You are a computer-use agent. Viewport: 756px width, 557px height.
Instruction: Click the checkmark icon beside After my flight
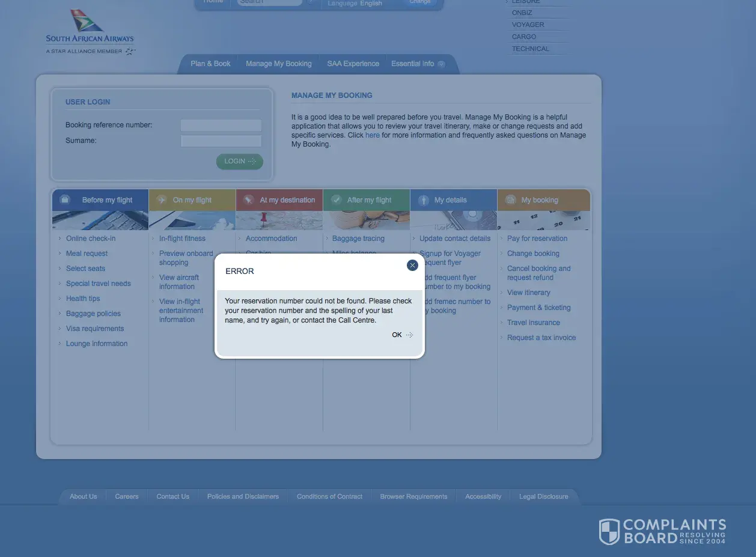click(x=336, y=200)
